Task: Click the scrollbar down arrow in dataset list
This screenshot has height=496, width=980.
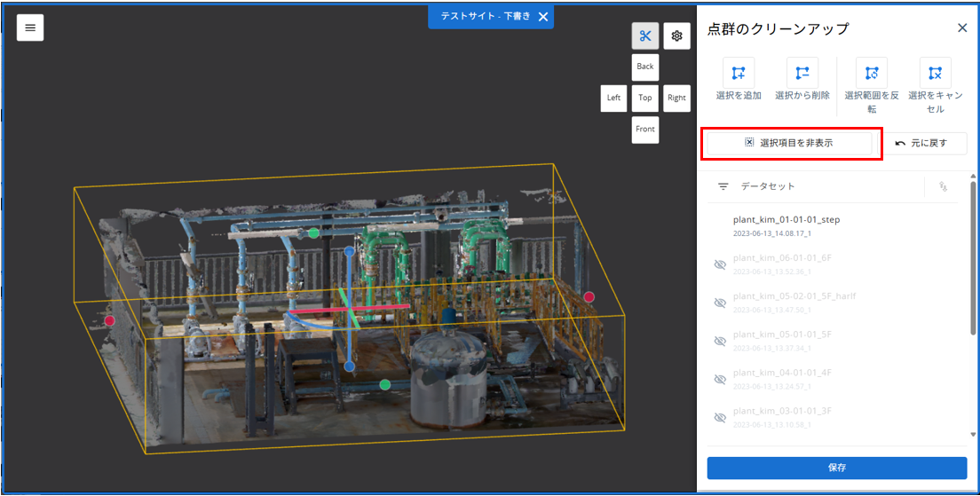Action: (973, 434)
